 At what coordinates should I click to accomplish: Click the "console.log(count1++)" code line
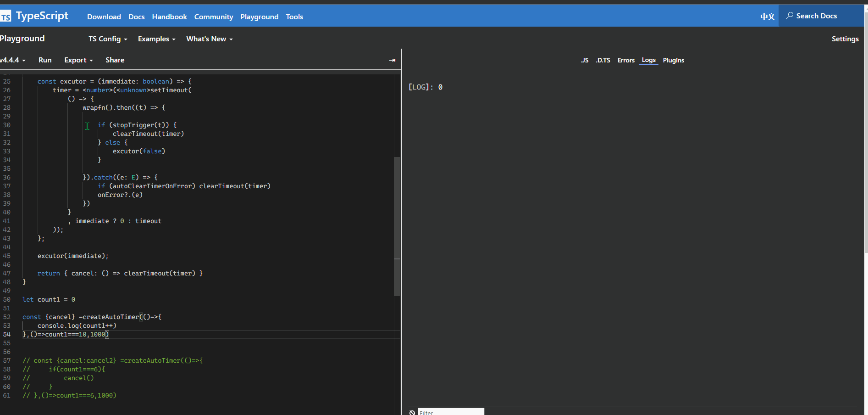pos(77,325)
